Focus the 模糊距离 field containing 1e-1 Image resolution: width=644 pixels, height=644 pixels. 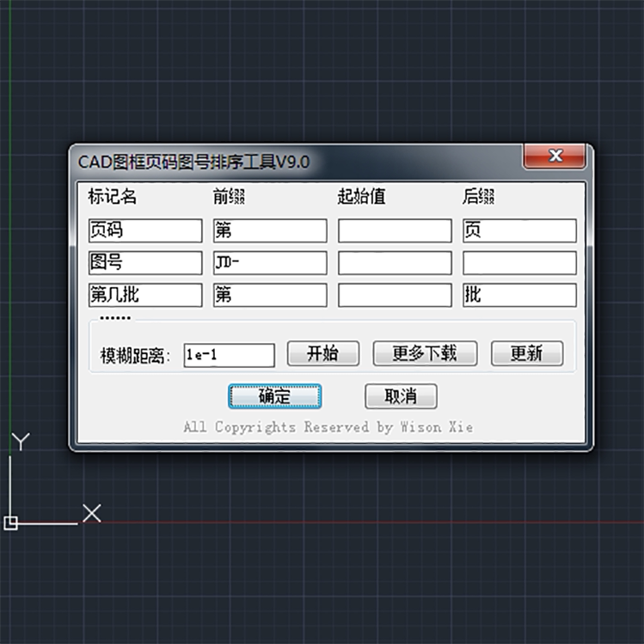230,355
